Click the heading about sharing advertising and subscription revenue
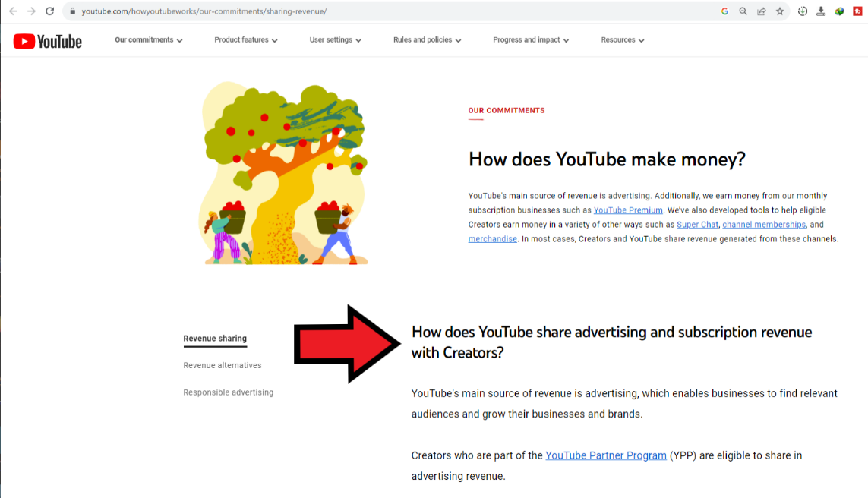 (611, 342)
